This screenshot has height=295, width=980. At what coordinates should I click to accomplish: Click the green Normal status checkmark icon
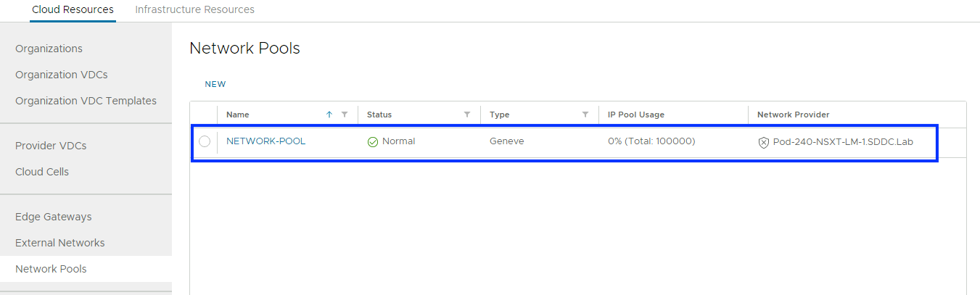coord(373,142)
